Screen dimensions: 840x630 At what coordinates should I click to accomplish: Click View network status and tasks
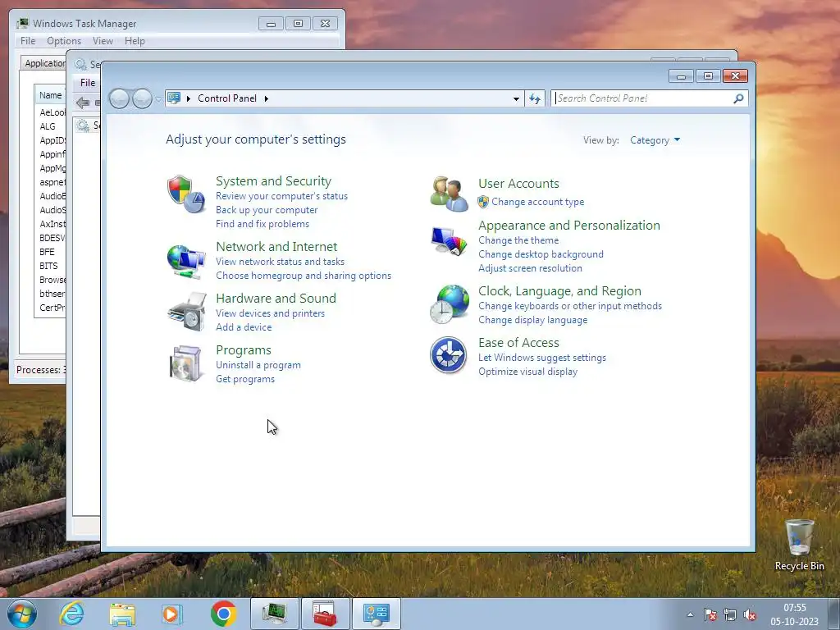coord(280,262)
